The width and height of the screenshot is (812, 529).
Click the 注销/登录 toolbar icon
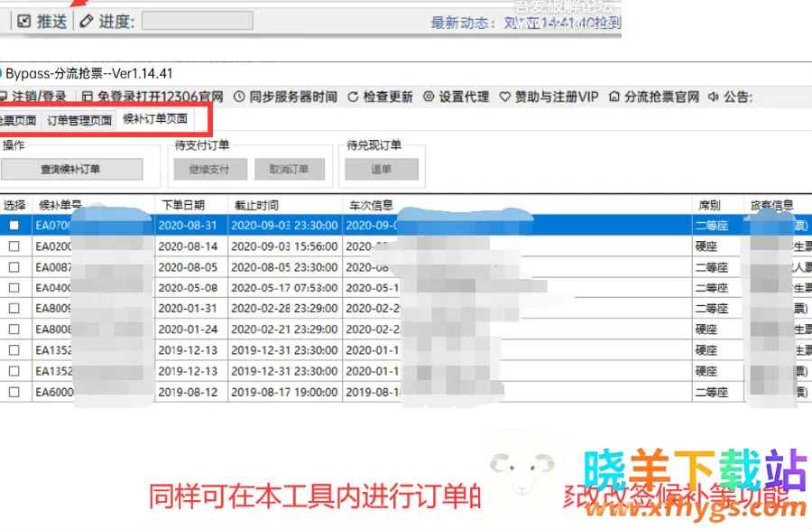tap(5, 97)
